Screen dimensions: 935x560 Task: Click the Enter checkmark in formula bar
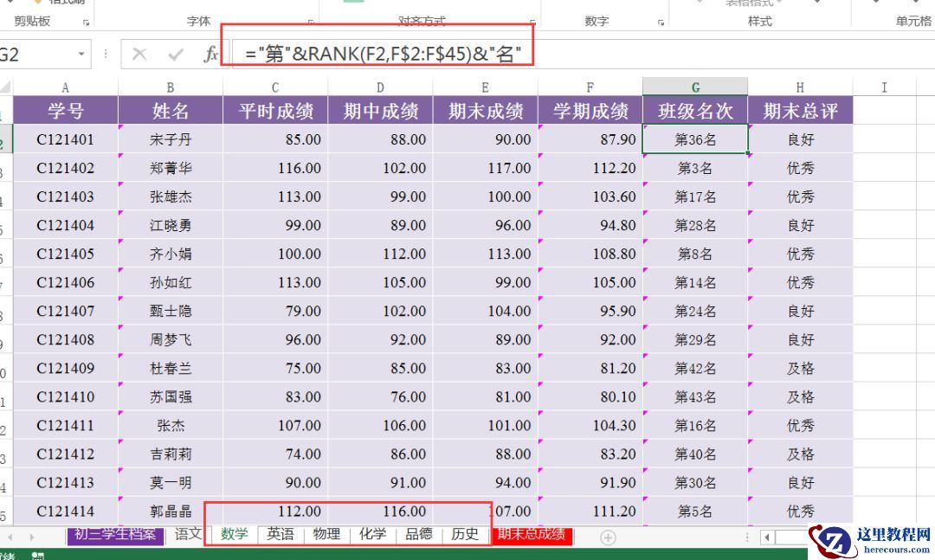point(175,55)
